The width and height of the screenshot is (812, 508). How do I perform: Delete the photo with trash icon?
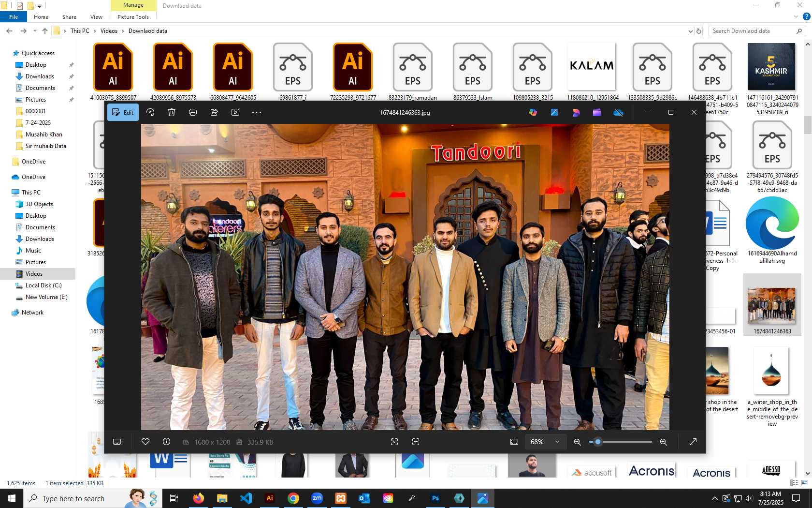pos(172,112)
